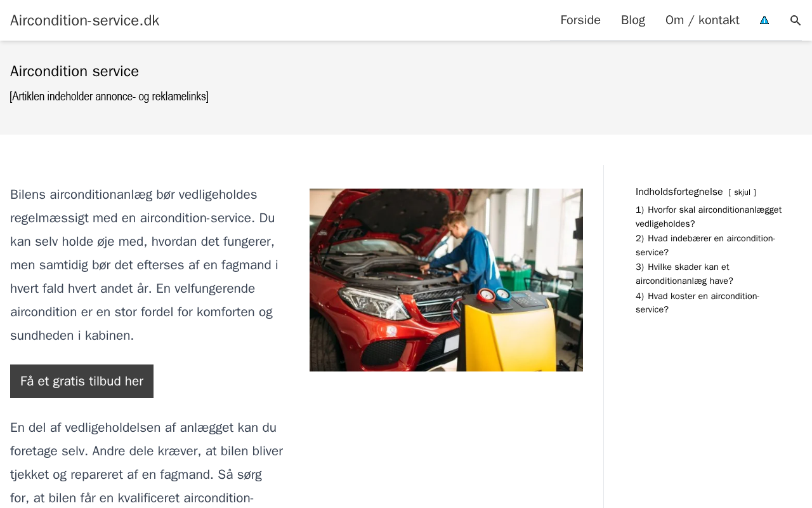The width and height of the screenshot is (812, 508).
Task: Click paragraph starting En del af vedligeholdelsen
Action: pos(147,462)
